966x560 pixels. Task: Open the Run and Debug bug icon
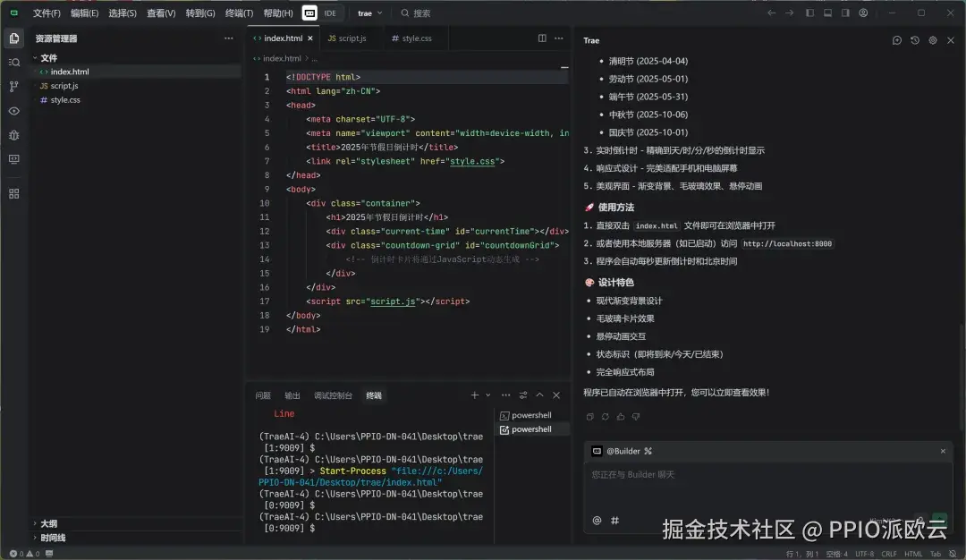(13, 135)
